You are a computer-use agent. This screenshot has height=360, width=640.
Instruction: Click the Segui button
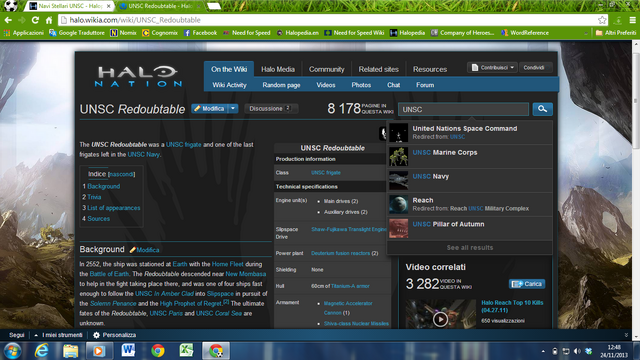(17, 335)
